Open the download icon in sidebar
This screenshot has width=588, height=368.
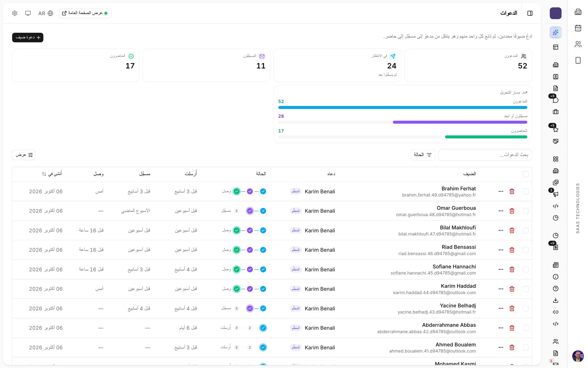[x=555, y=300]
